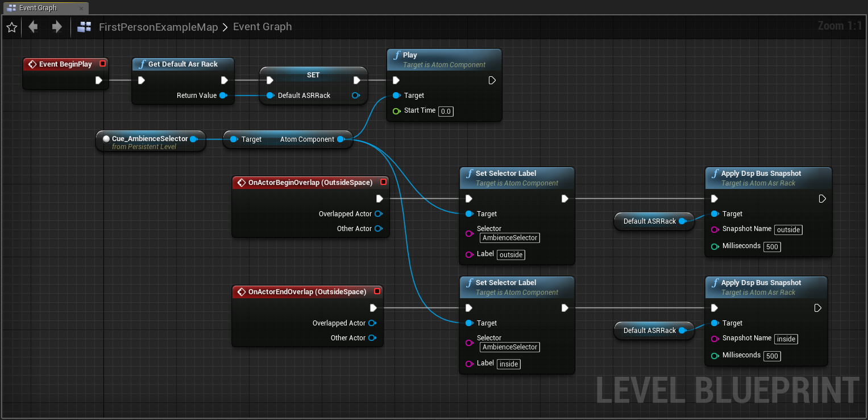Viewport: 868px width, 420px height.
Task: Edit Play node Start Time value field
Action: 446,112
